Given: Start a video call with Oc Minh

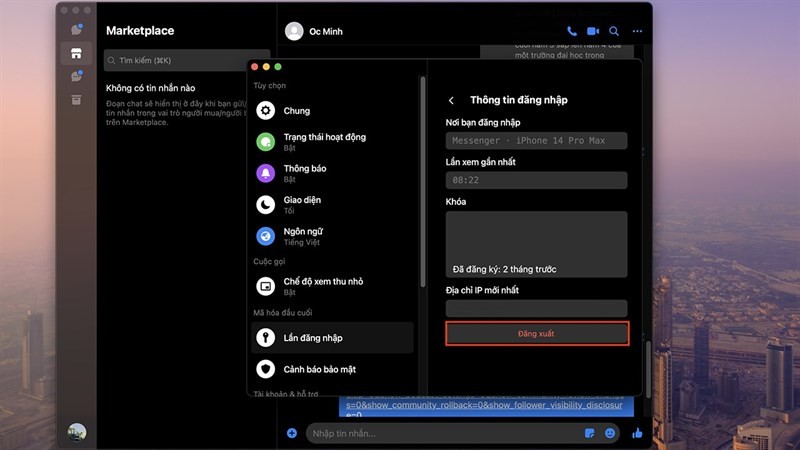Looking at the screenshot, I should click(x=593, y=31).
